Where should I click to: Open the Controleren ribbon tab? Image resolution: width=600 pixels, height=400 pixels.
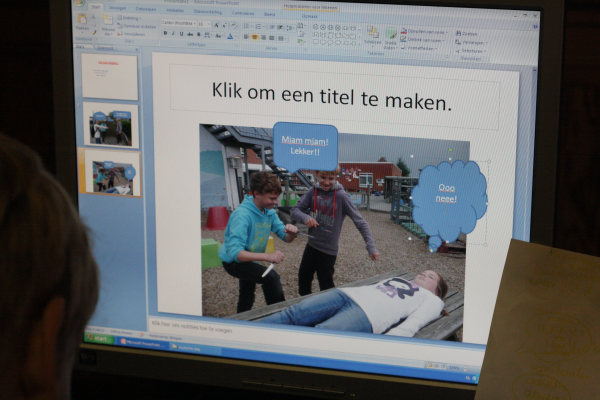[x=243, y=13]
